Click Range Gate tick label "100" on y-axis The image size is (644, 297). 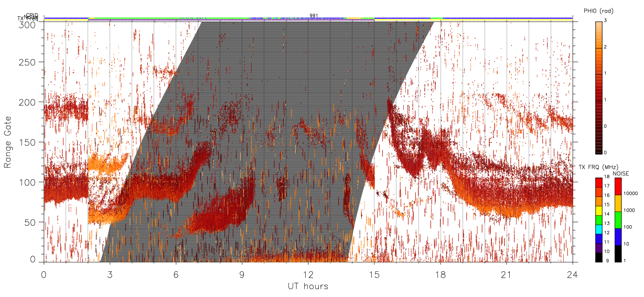click(28, 182)
